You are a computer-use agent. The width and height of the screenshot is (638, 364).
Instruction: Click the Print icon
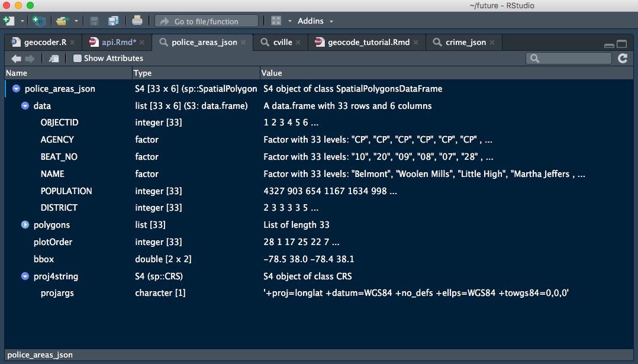137,20
